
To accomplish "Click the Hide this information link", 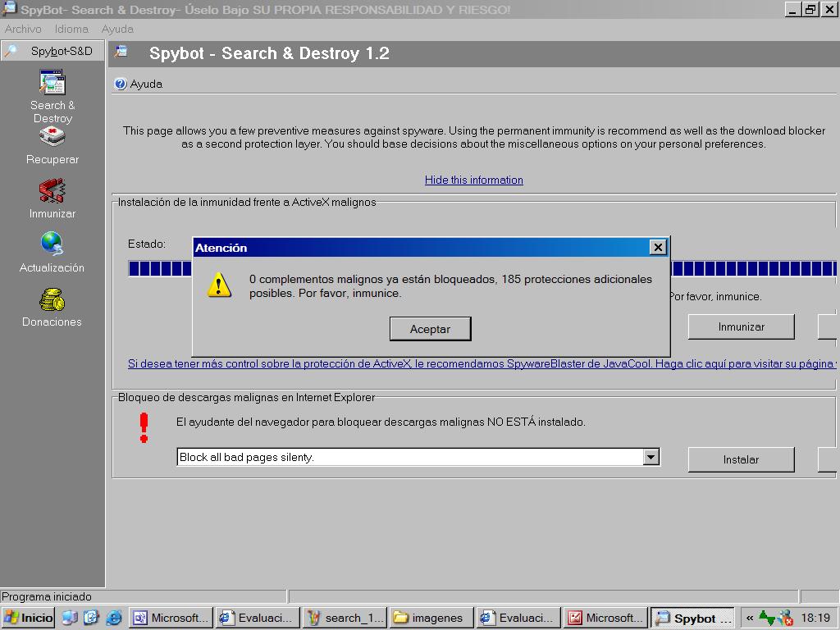I will (473, 180).
